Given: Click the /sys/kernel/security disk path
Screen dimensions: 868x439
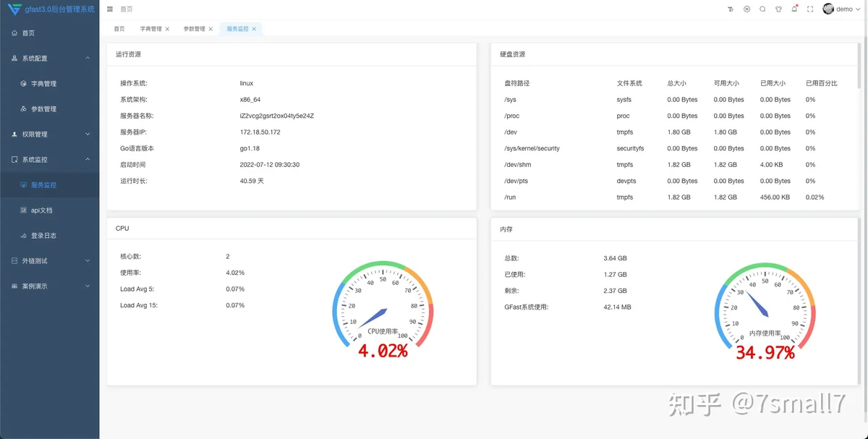Looking at the screenshot, I should click(532, 148).
